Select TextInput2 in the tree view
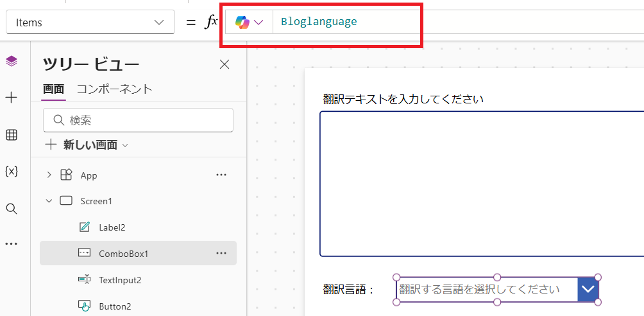 pos(119,280)
